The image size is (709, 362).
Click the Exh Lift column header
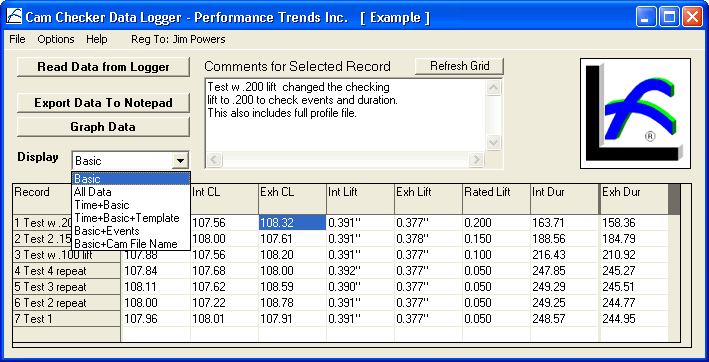pos(429,199)
